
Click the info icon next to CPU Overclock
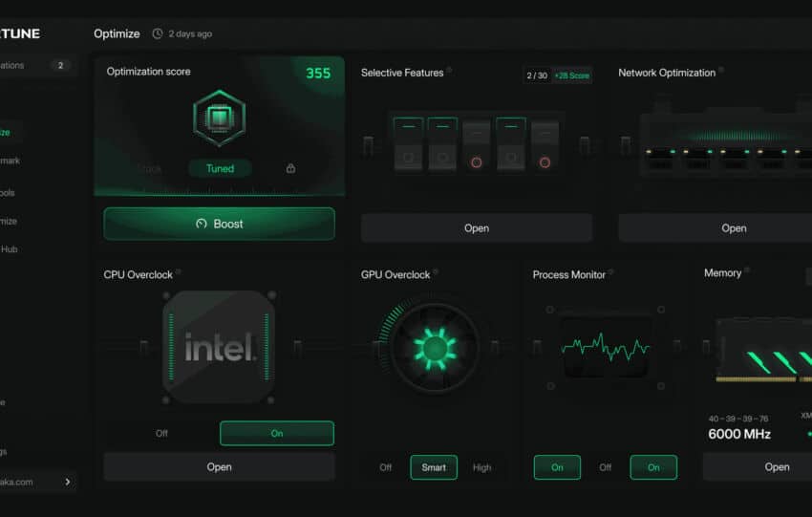pyautogui.click(x=178, y=271)
